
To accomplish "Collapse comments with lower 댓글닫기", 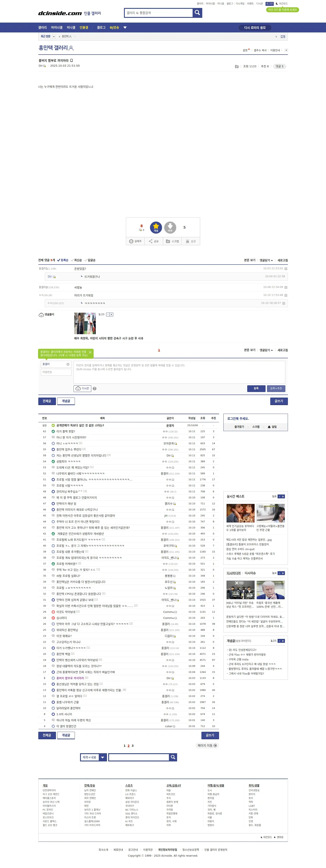I will (266, 350).
